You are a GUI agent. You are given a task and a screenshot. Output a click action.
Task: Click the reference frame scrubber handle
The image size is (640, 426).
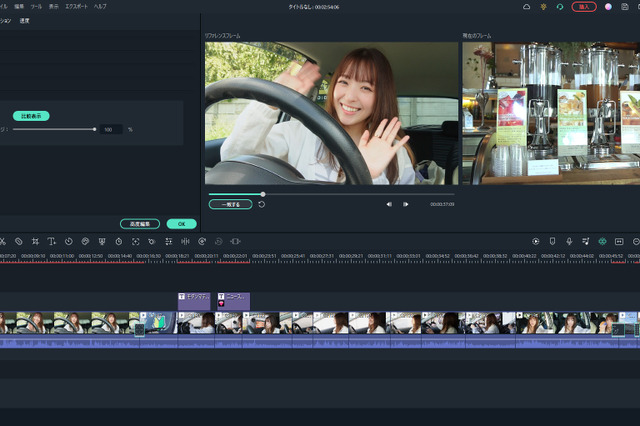[263, 194]
